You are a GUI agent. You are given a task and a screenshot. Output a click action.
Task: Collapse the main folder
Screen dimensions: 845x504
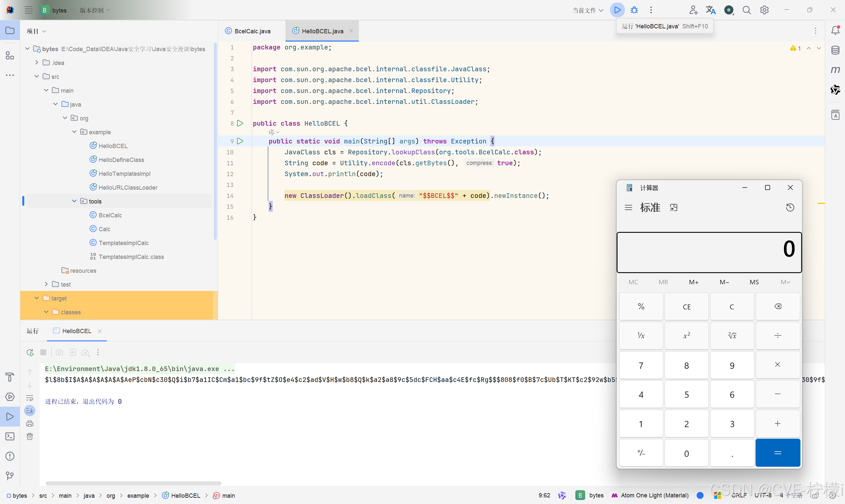[46, 90]
